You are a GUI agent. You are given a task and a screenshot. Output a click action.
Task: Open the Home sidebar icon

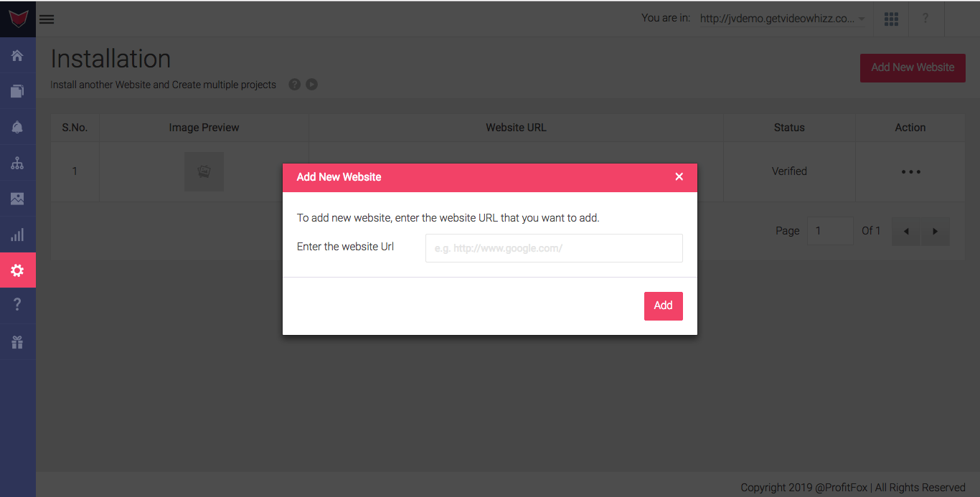point(17,55)
